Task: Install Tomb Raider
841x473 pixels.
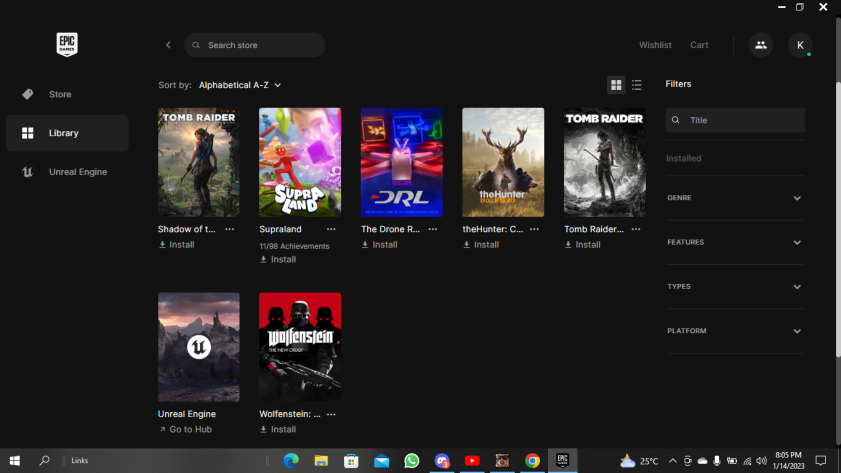Action: point(582,245)
